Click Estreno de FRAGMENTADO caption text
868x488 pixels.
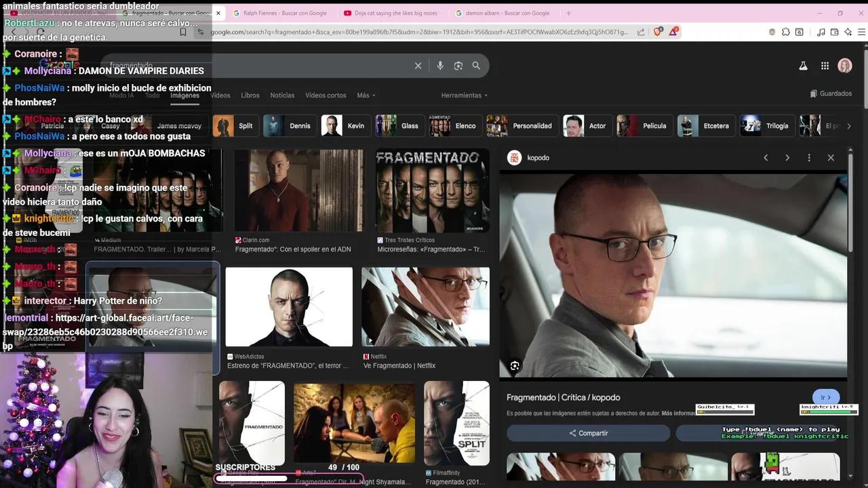point(288,366)
